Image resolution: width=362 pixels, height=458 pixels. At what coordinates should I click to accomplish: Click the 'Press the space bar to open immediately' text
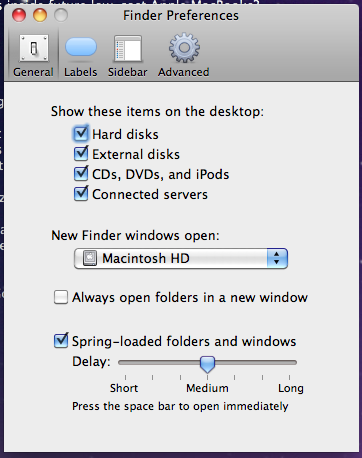click(x=180, y=406)
